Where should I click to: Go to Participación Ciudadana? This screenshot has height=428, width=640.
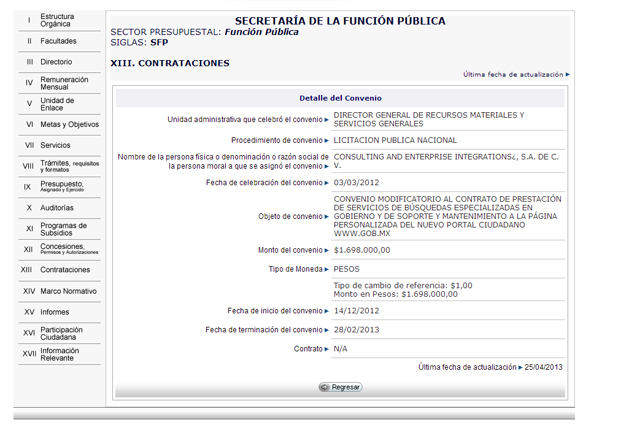(61, 332)
